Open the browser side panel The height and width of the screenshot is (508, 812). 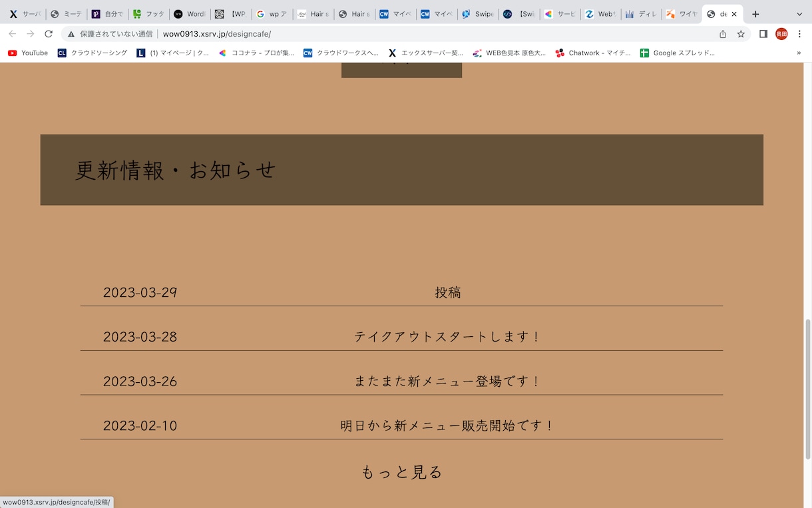click(763, 34)
